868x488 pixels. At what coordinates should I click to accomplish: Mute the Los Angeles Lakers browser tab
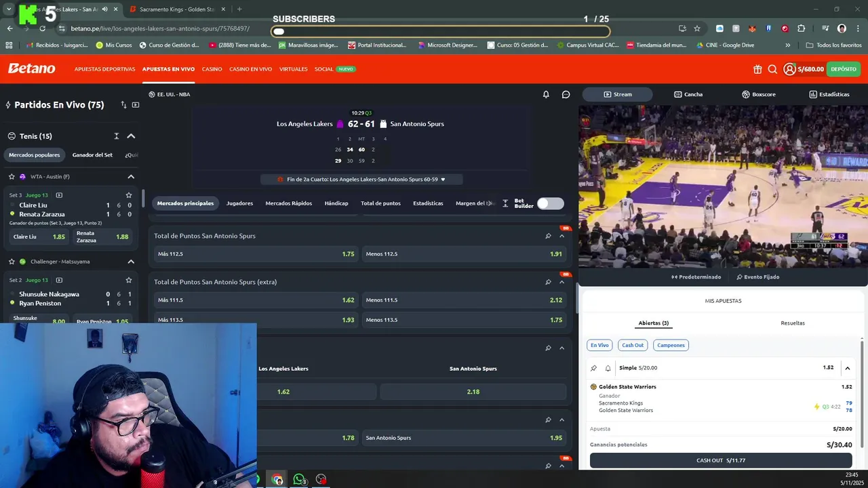(104, 9)
